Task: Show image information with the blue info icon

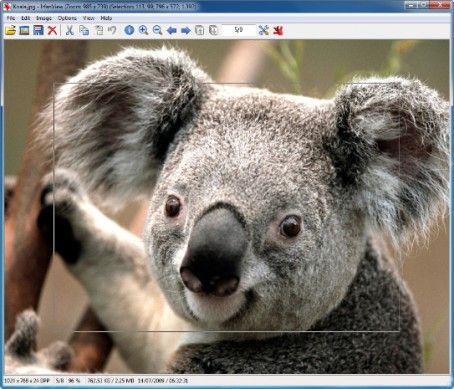Action: 129,31
